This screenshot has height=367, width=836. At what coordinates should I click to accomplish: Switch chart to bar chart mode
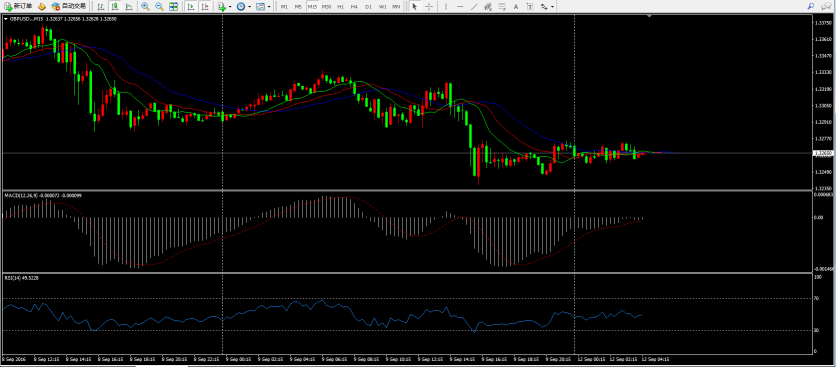pos(101,6)
